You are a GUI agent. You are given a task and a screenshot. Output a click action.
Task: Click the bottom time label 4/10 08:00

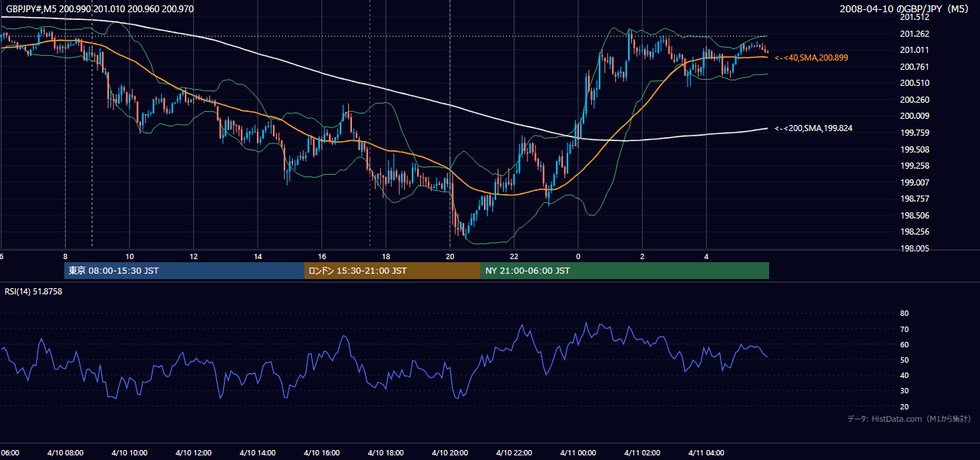click(65, 452)
